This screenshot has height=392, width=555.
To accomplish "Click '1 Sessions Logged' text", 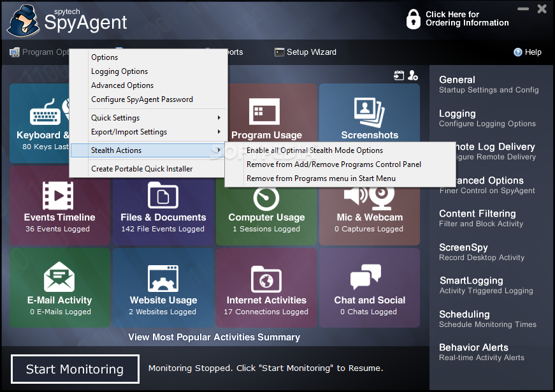I will (266, 229).
